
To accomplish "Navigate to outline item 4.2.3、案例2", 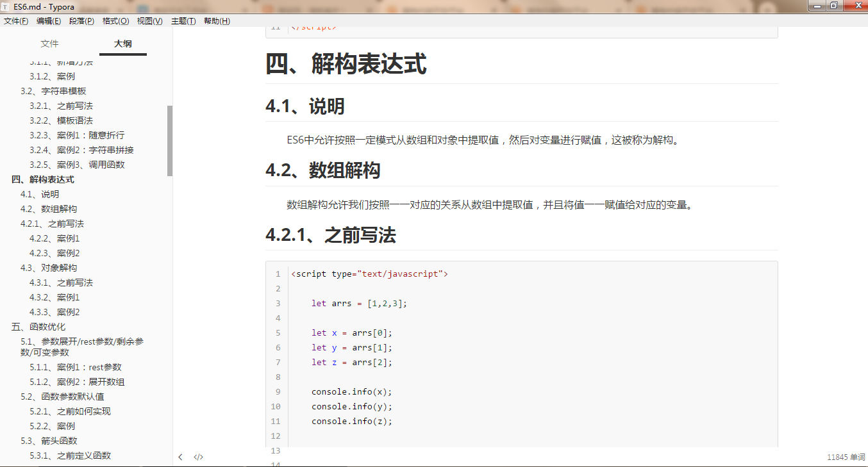I will click(x=54, y=253).
